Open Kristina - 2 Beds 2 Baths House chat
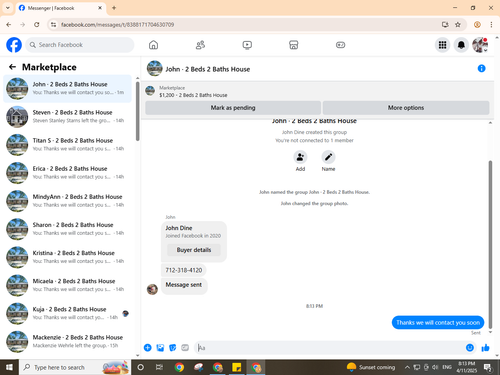 68,257
